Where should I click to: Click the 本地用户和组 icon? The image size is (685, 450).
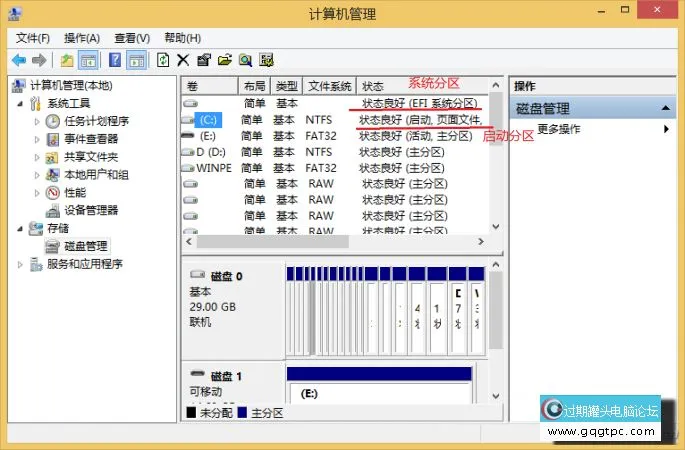pyautogui.click(x=52, y=175)
